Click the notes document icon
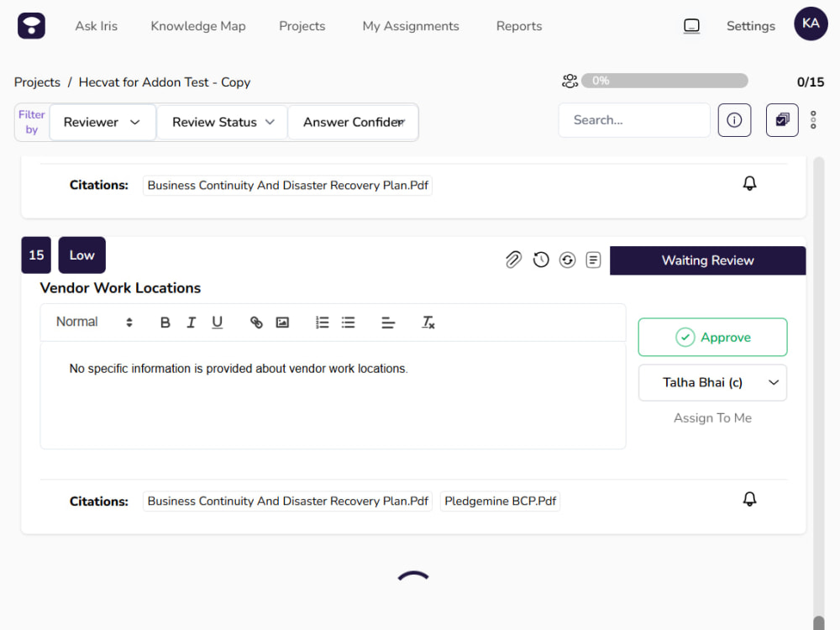This screenshot has height=630, width=840. tap(593, 260)
